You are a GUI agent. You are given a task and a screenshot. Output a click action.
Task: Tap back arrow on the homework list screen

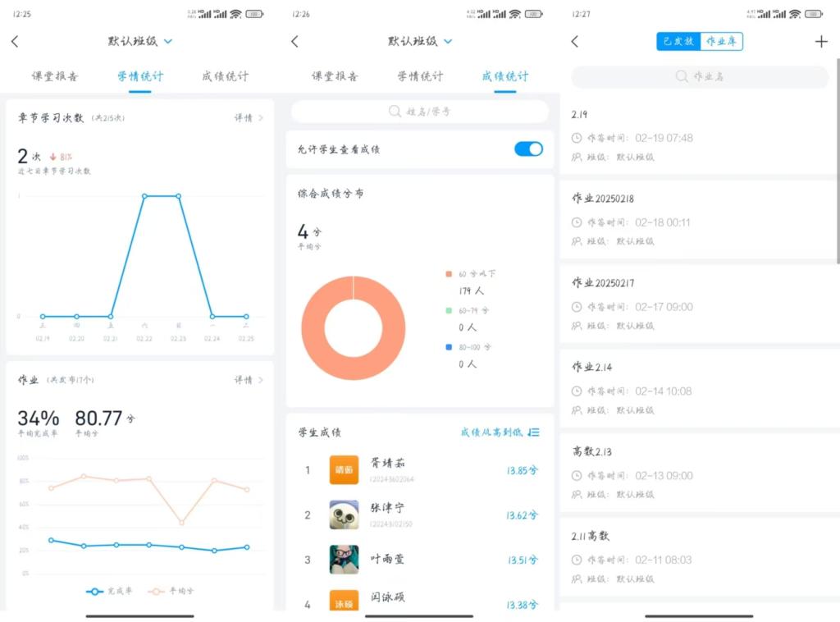(x=574, y=42)
